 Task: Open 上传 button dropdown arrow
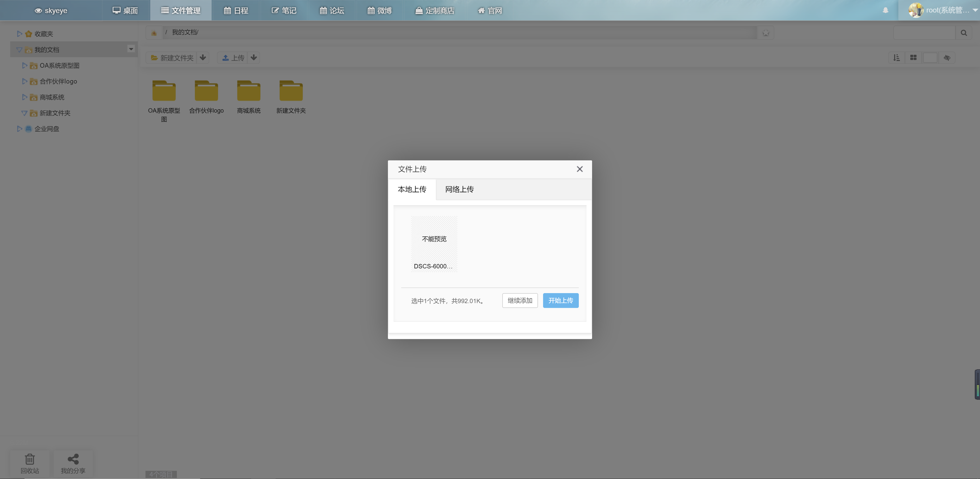(254, 57)
